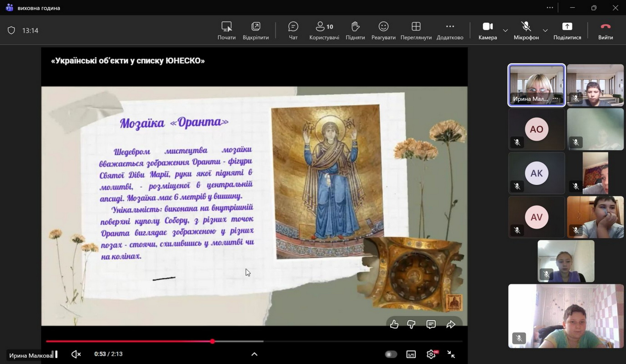This screenshot has height=364, width=626.
Task: Select Ирина Малкова's video thumbnail
Action: coord(536,85)
